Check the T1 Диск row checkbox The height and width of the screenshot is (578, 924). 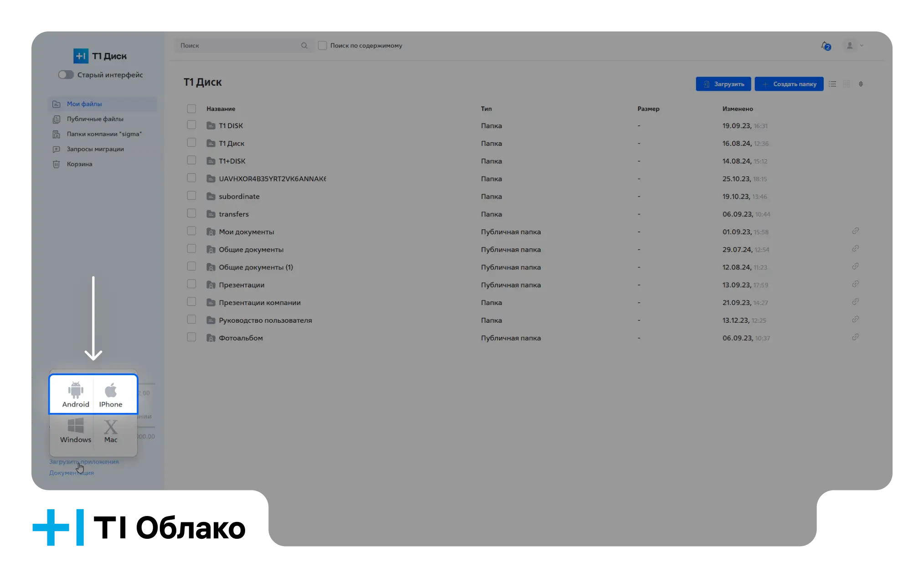(191, 143)
